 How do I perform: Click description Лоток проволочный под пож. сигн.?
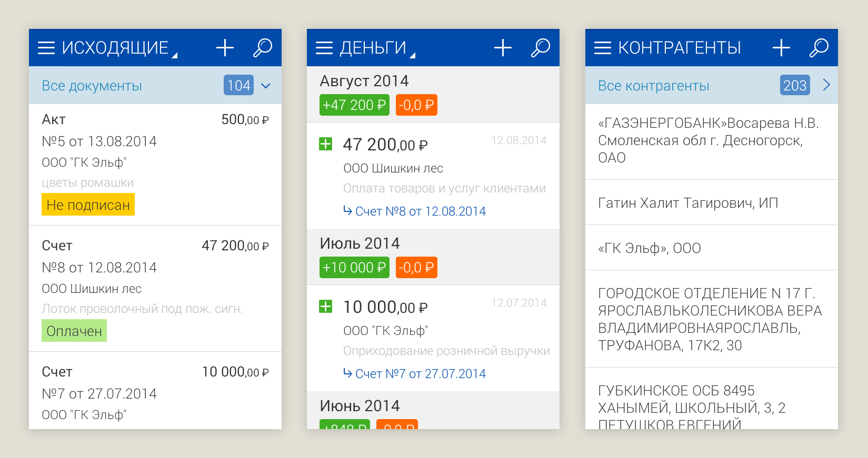[x=142, y=309]
